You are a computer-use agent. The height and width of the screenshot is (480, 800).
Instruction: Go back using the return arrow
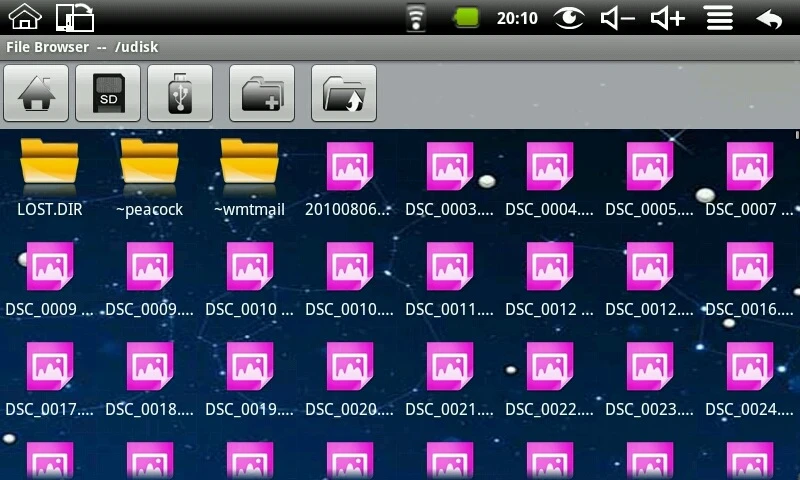click(x=769, y=19)
